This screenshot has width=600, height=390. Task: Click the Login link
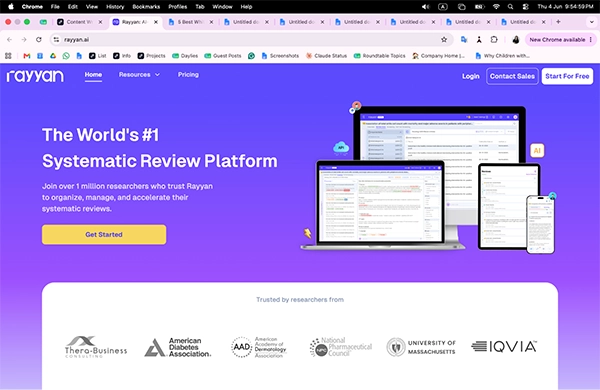[471, 76]
